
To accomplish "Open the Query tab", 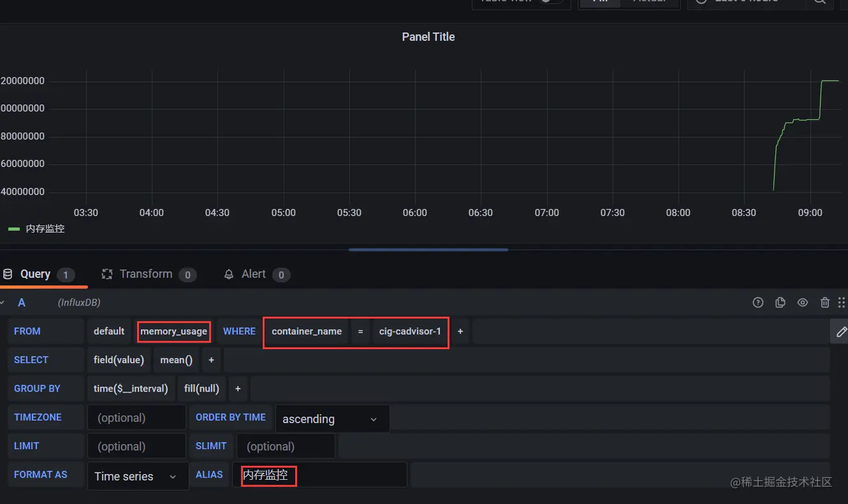I will (38, 274).
